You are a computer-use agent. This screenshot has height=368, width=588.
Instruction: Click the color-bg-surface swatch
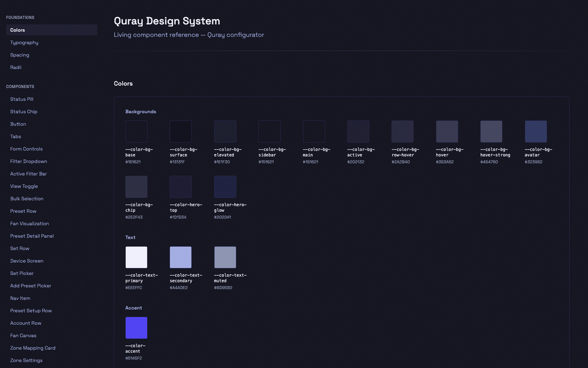click(x=181, y=132)
